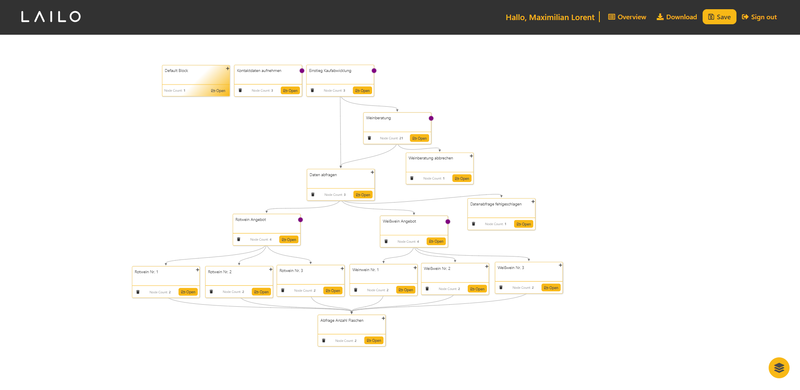Click plus icon on Weinberatung abbrechen block
This screenshot has width=800, height=390.
coord(471,156)
